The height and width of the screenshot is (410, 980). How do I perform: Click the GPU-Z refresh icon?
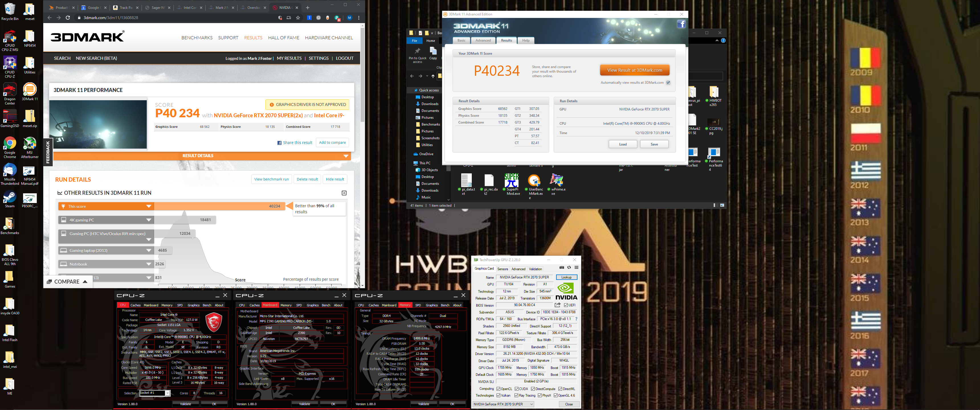569,267
